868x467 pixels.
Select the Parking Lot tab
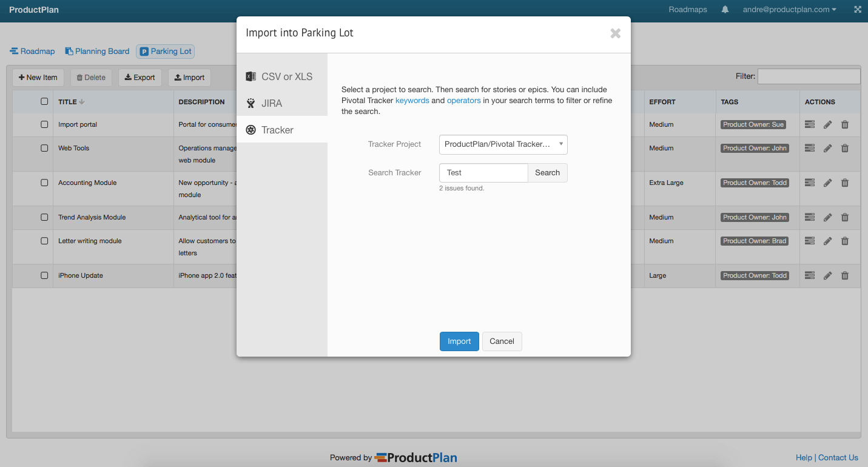point(166,52)
